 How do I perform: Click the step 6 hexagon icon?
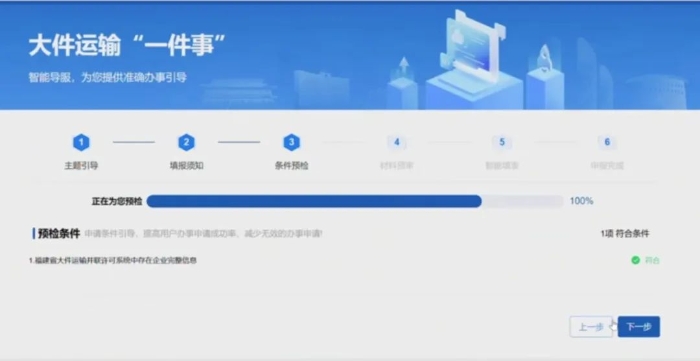(607, 142)
